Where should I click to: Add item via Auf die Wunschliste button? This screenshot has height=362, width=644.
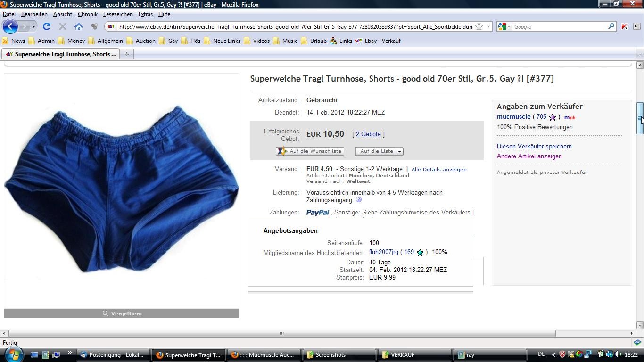tap(310, 151)
